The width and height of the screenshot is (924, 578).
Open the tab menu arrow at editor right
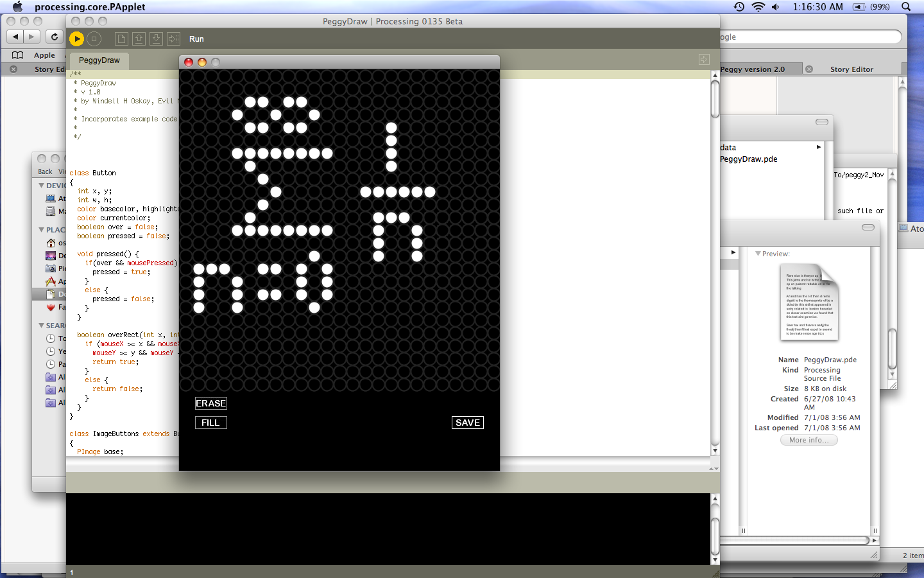[x=704, y=60]
